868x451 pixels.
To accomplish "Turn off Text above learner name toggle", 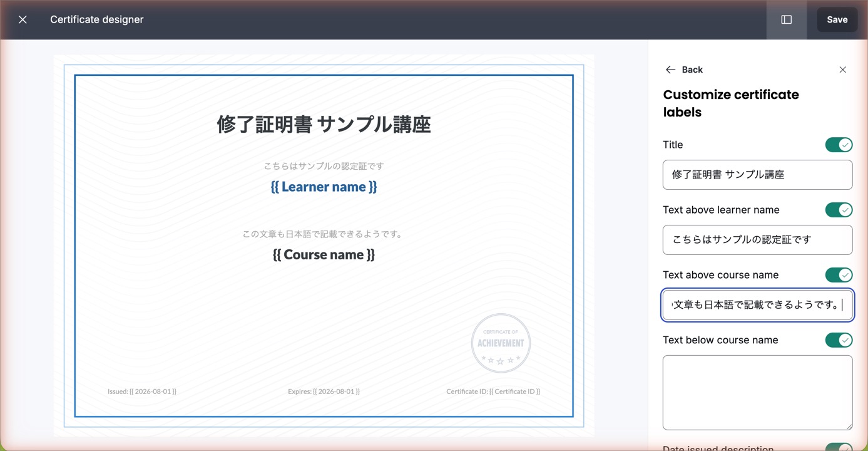I will point(839,210).
